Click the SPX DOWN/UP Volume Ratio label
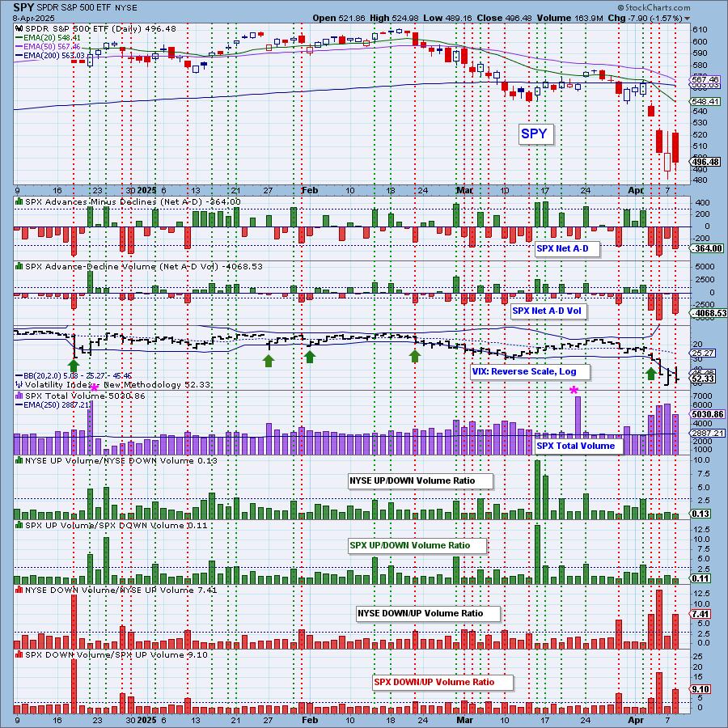 click(442, 682)
